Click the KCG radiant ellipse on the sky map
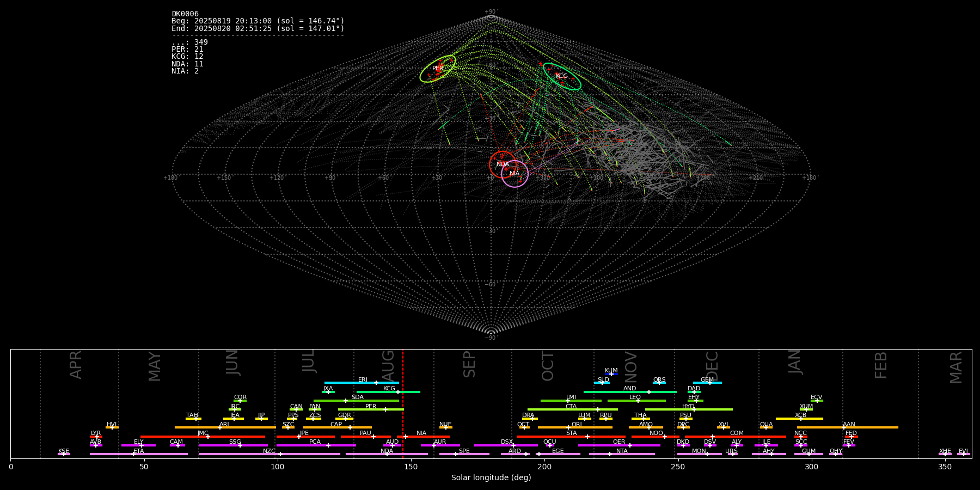The height and width of the screenshot is (490, 980). (562, 76)
